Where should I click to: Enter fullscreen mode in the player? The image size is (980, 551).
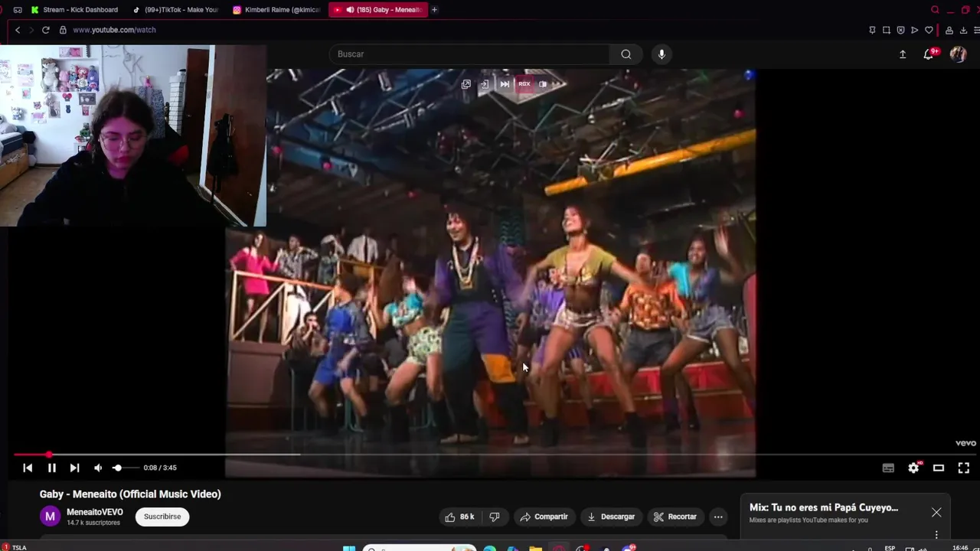[x=964, y=468]
